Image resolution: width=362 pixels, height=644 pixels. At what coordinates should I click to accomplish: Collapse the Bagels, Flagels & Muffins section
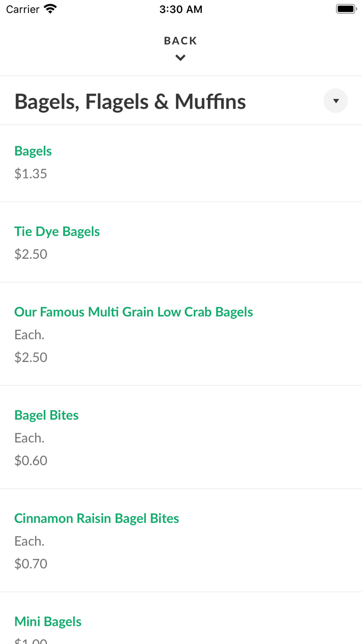(336, 101)
